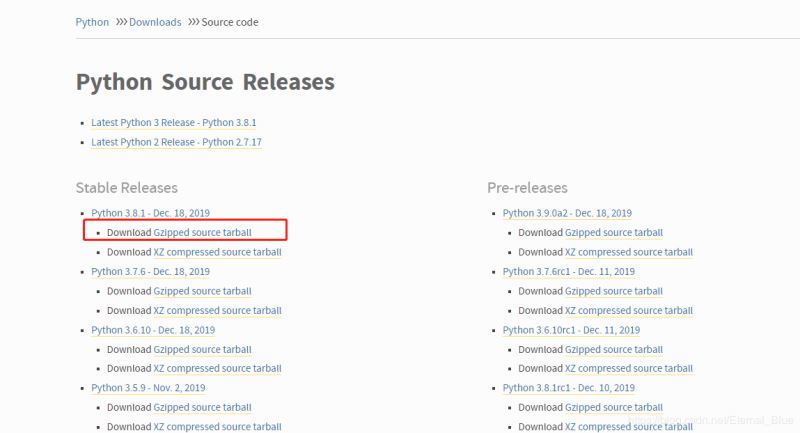Open the Python 3.8.1rc1 pre-release link
The width and height of the screenshot is (800, 433).
pyautogui.click(x=568, y=388)
